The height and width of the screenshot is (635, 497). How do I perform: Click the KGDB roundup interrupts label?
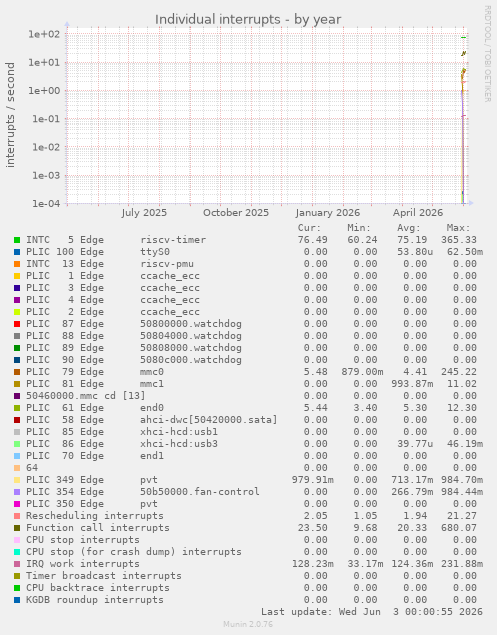95,600
